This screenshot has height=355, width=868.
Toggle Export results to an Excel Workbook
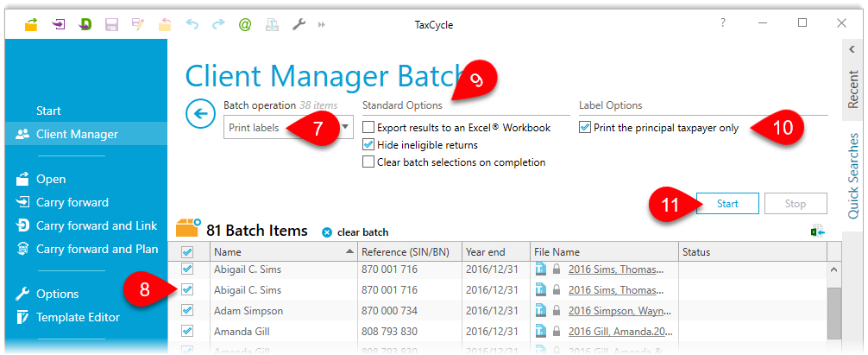point(368,127)
